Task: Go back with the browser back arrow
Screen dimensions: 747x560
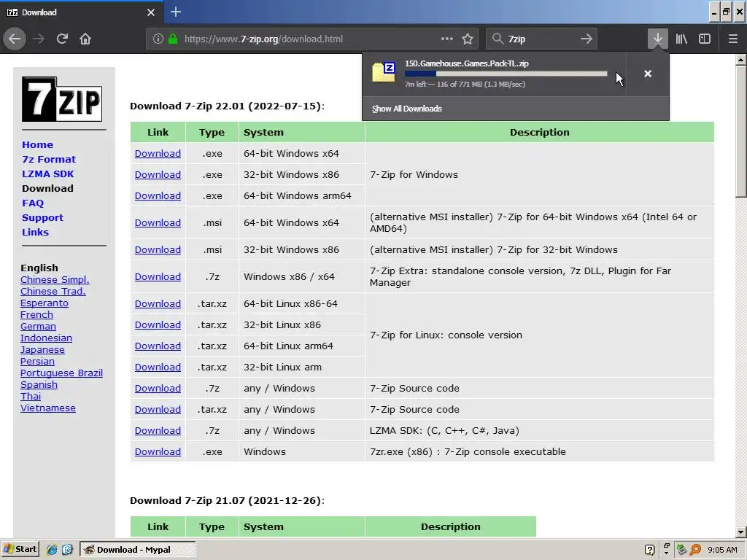Action: [x=15, y=39]
